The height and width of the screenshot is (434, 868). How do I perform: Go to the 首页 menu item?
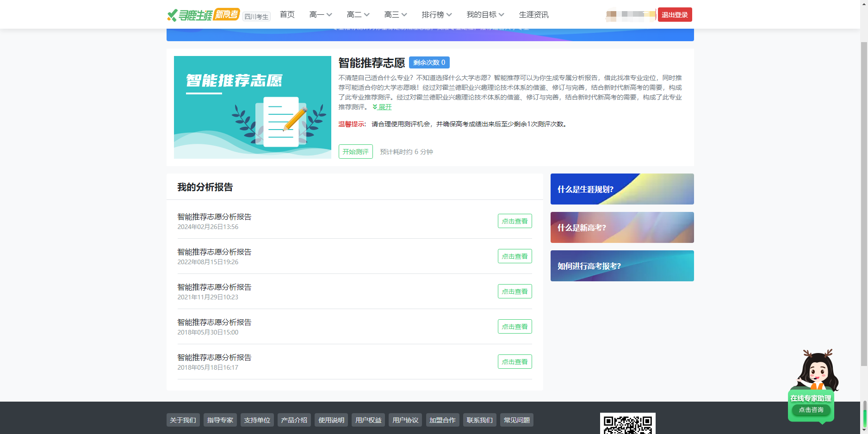[287, 15]
